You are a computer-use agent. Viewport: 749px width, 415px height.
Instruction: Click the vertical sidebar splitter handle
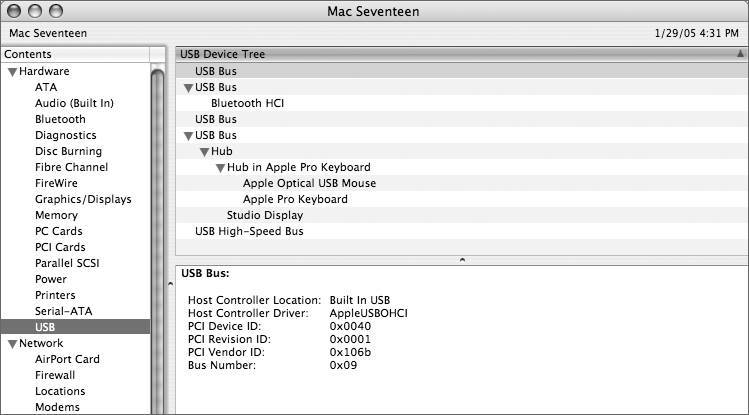171,284
